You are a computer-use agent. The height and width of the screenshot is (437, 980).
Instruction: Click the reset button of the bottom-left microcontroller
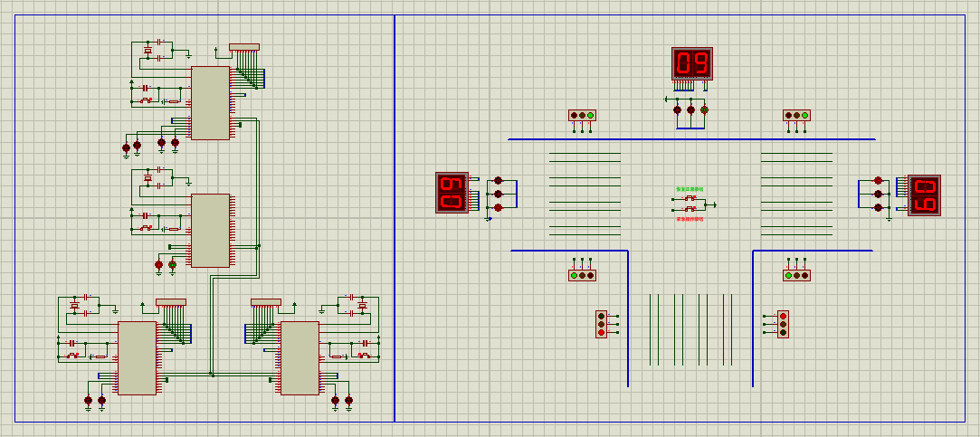(72, 356)
